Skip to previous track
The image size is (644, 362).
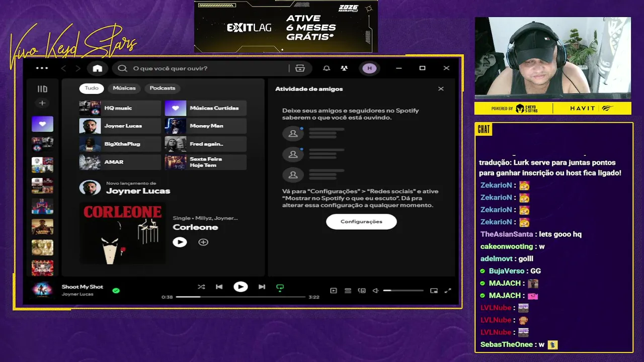coord(219,287)
